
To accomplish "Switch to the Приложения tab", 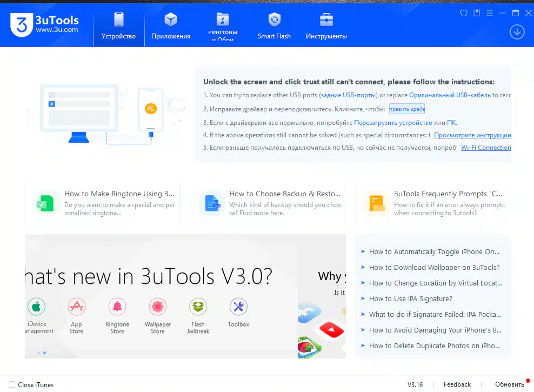I will [171, 25].
